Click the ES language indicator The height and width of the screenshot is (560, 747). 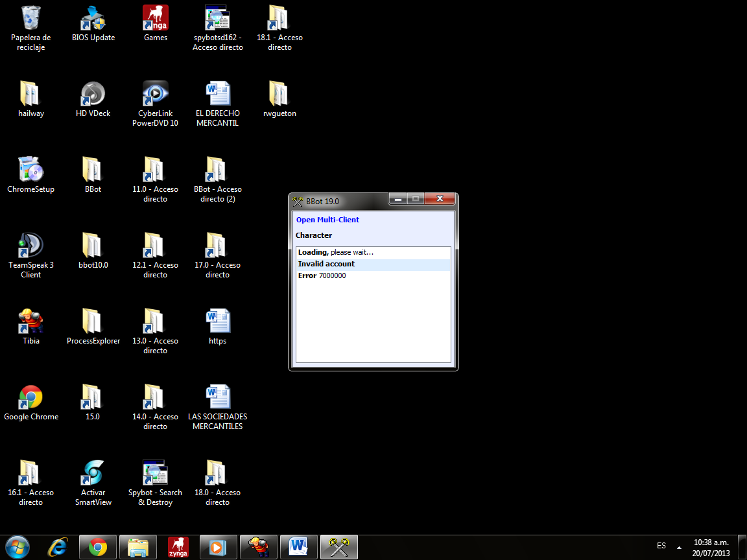[661, 546]
